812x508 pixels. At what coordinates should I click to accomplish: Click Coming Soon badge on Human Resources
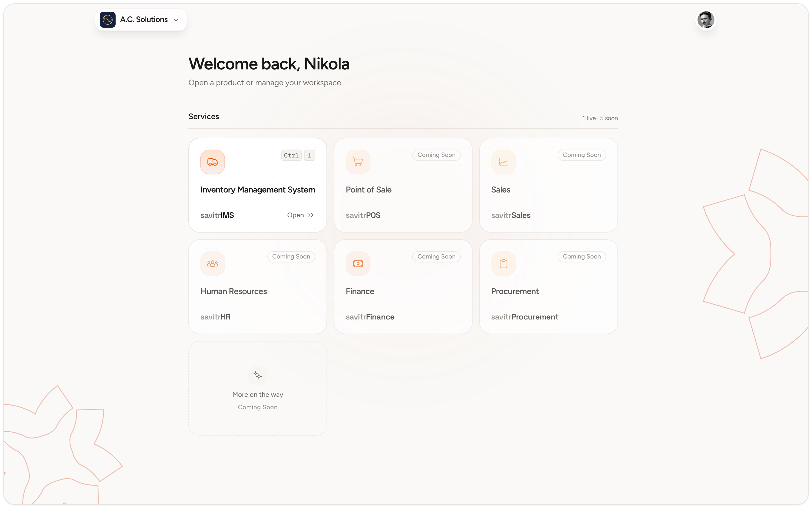291,256
